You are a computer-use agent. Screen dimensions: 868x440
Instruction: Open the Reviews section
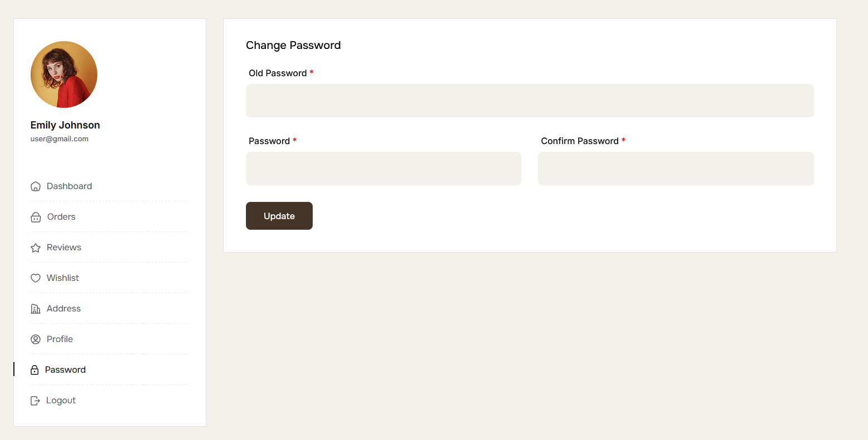(64, 248)
